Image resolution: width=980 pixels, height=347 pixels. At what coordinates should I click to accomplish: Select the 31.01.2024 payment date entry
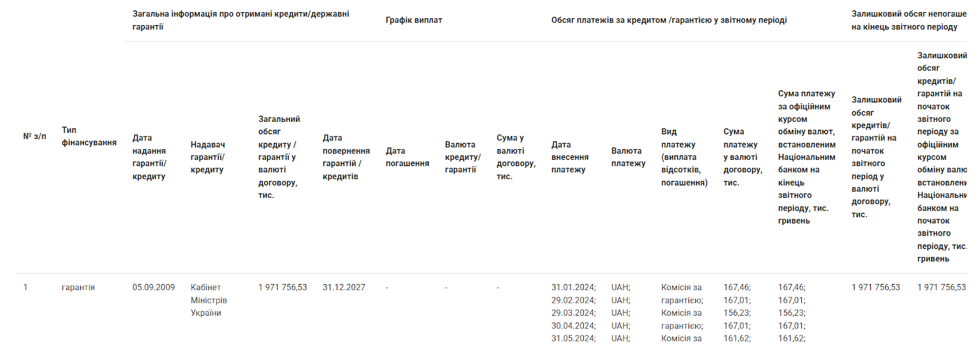click(x=573, y=288)
